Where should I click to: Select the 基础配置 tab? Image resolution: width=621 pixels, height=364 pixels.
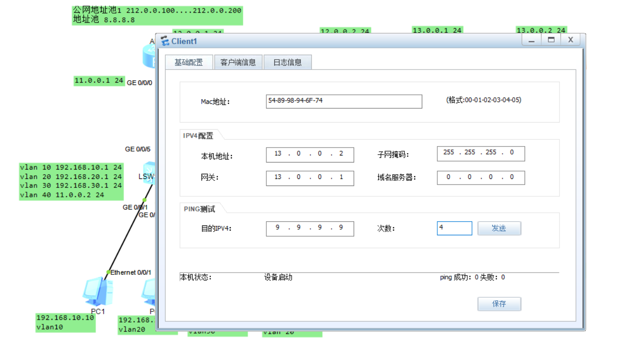pyautogui.click(x=189, y=62)
